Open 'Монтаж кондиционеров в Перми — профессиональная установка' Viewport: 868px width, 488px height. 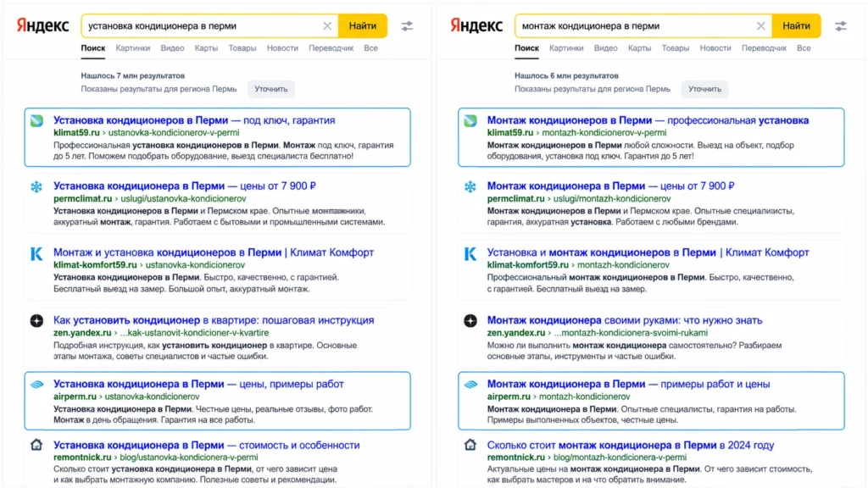[648, 120]
